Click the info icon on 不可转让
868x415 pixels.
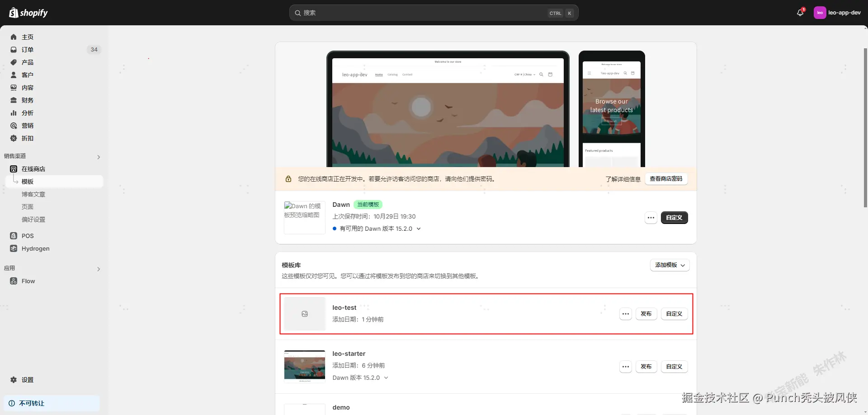pyautogui.click(x=12, y=403)
